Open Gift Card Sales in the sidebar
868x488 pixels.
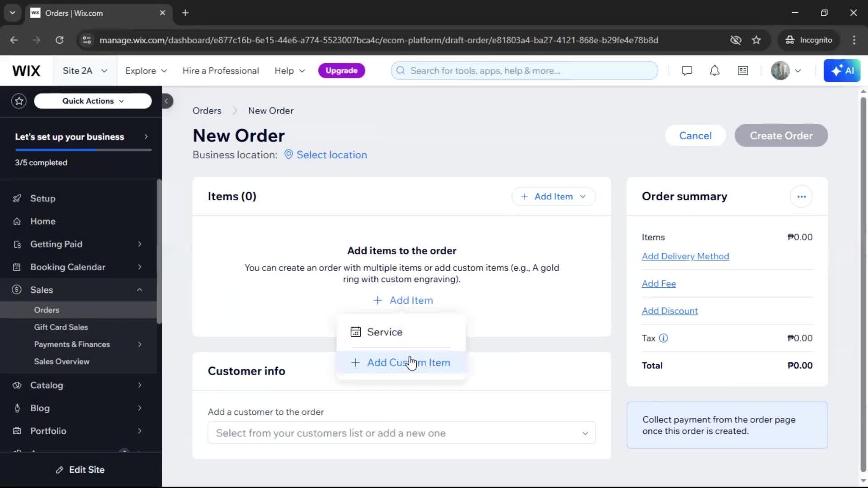pyautogui.click(x=61, y=327)
